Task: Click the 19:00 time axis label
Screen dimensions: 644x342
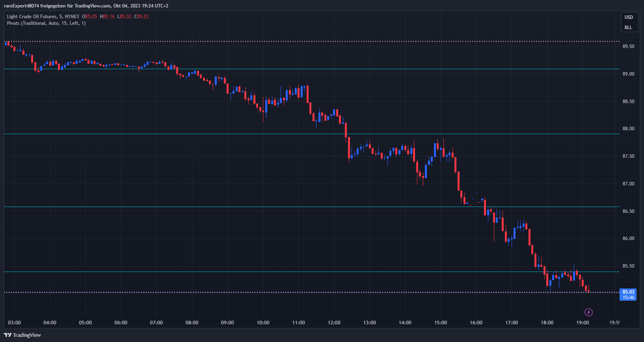Action: (583, 323)
